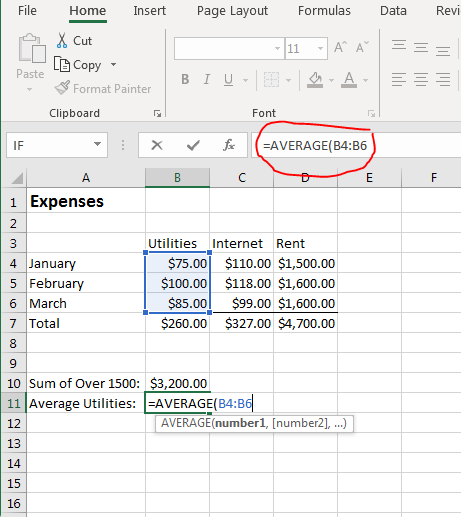This screenshot has height=517, width=461.
Task: Switch to the Formulas tab
Action: click(x=324, y=11)
